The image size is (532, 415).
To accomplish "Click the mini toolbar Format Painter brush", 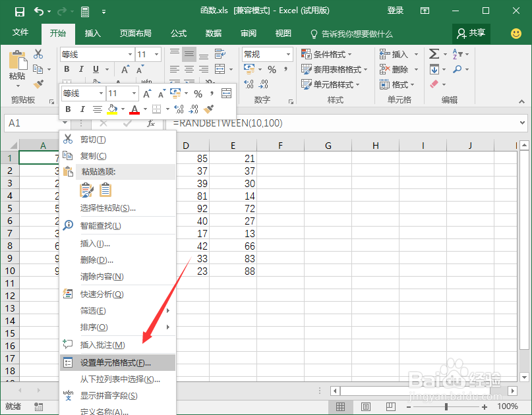I will [208, 109].
